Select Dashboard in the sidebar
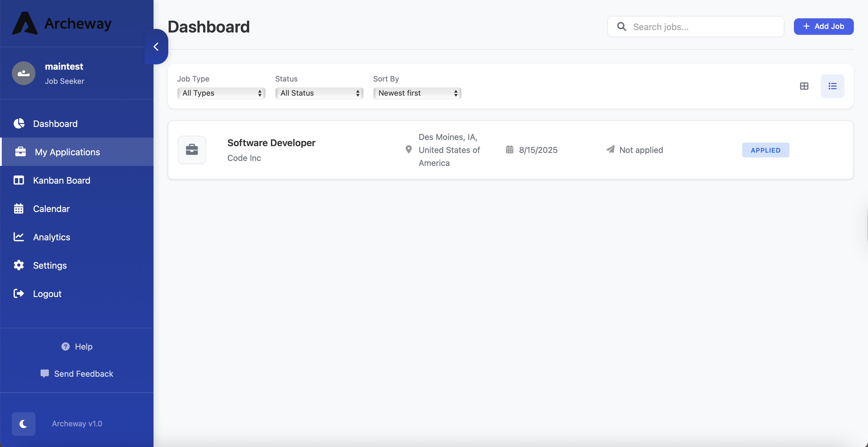868x447 pixels. (55, 124)
